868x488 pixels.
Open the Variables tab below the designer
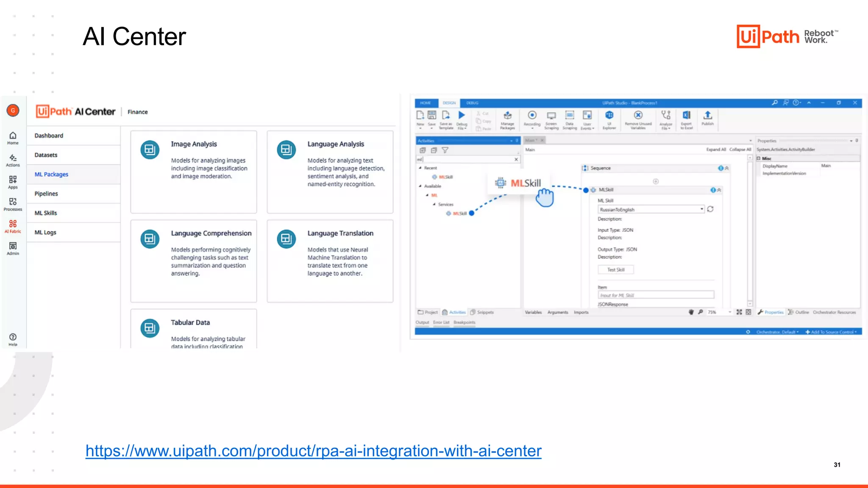tap(533, 312)
